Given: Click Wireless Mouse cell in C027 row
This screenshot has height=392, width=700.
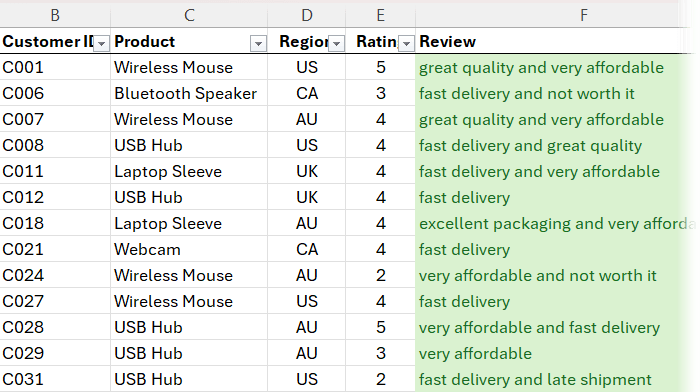Looking at the screenshot, I should point(189,301).
